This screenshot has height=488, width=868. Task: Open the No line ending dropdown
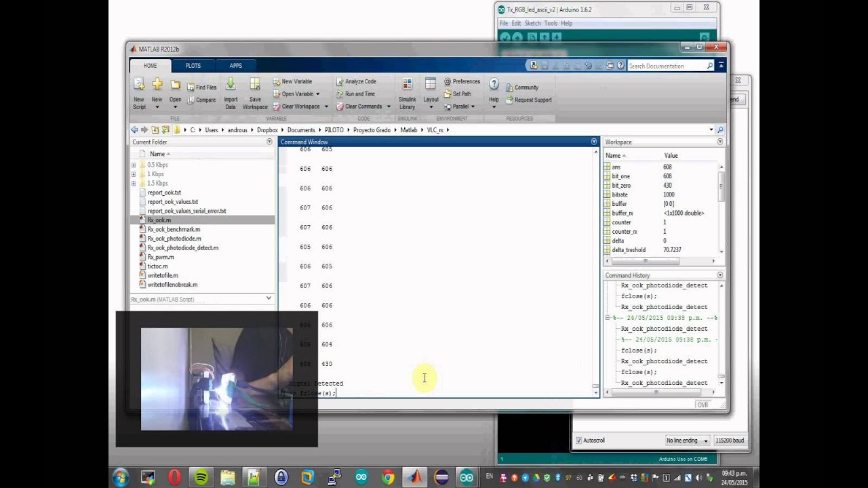(686, 441)
